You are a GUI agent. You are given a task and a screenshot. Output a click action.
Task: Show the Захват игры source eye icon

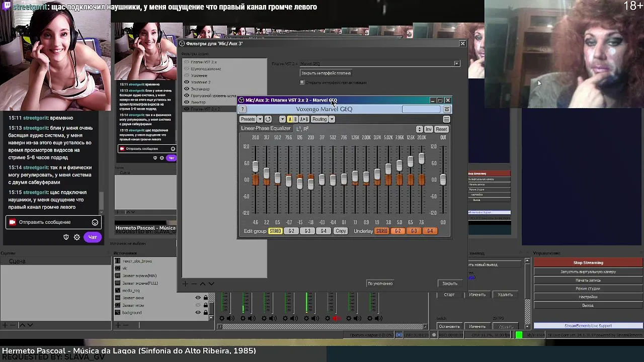click(198, 305)
